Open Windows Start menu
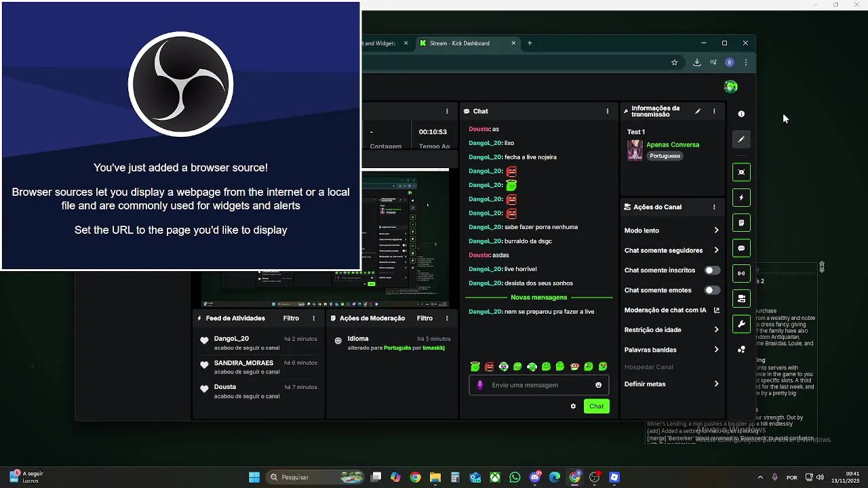 click(x=254, y=477)
